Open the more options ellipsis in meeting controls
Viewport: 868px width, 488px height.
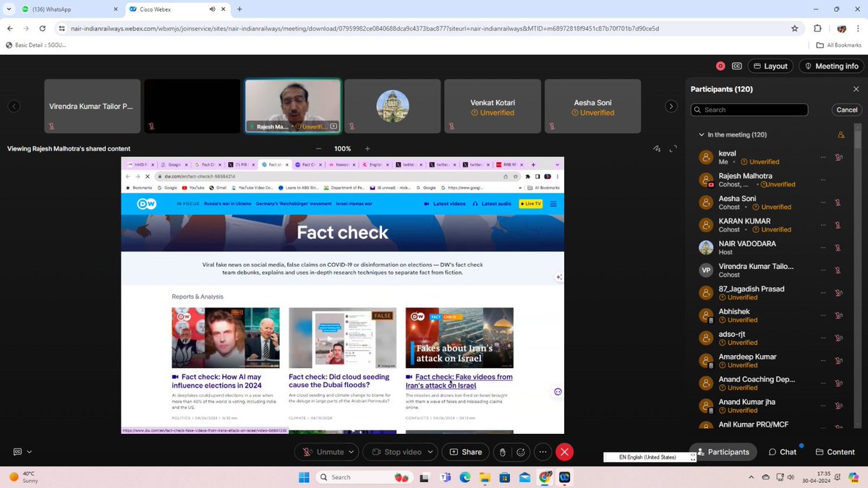[x=542, y=452]
